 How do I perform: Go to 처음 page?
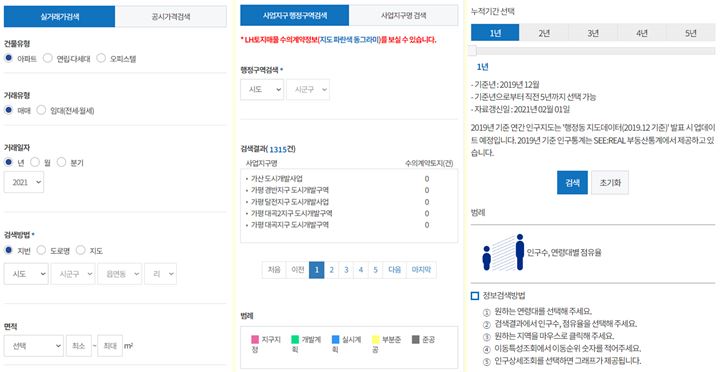coord(274,270)
